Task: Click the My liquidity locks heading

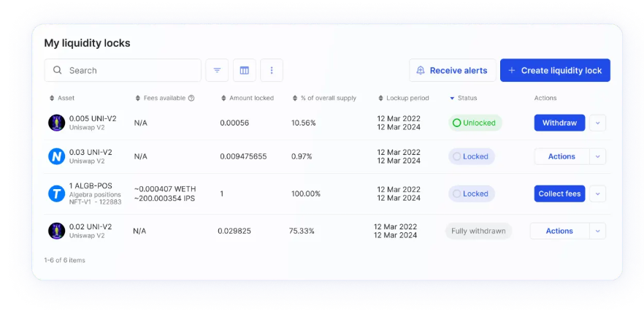Action: click(87, 43)
